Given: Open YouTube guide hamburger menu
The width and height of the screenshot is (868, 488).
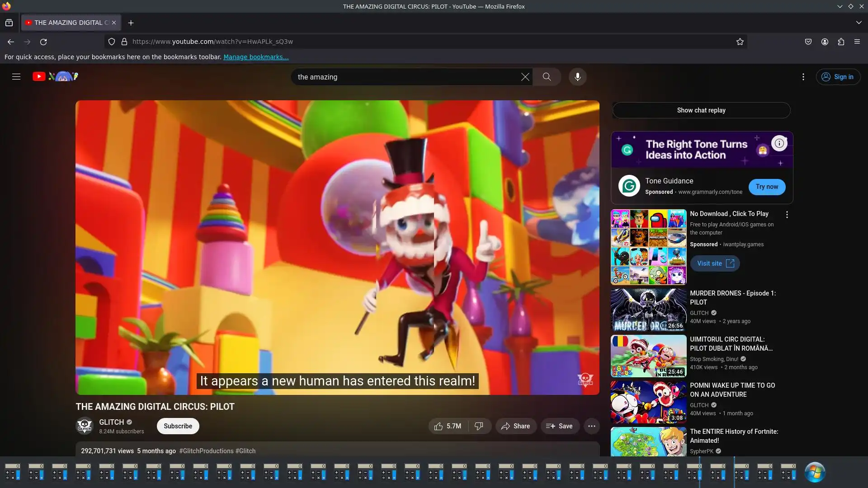Looking at the screenshot, I should (16, 77).
